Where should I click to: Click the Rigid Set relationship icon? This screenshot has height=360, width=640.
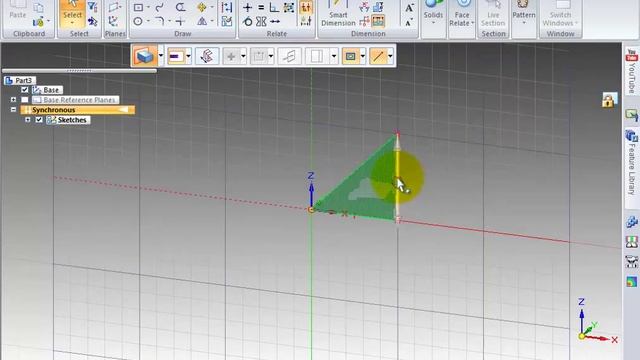pos(289,7)
